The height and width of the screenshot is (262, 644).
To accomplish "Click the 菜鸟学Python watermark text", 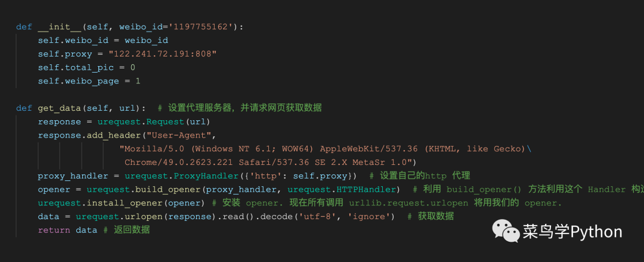I will (572, 232).
